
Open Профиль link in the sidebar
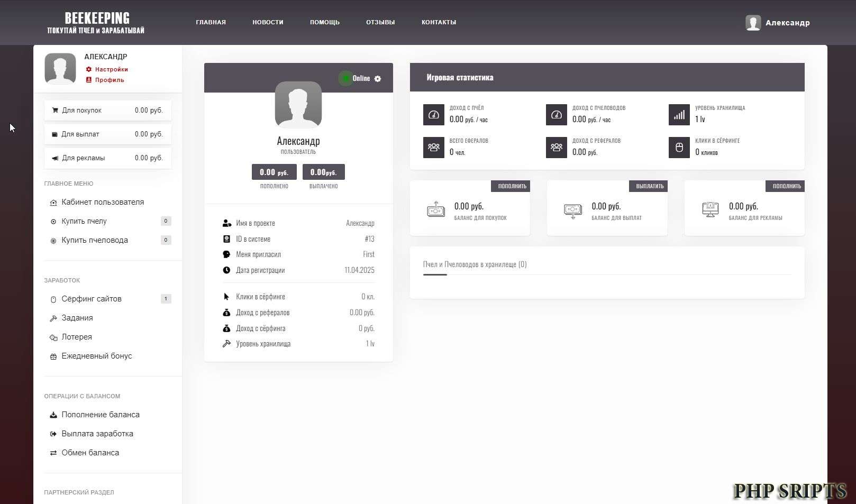coord(109,80)
